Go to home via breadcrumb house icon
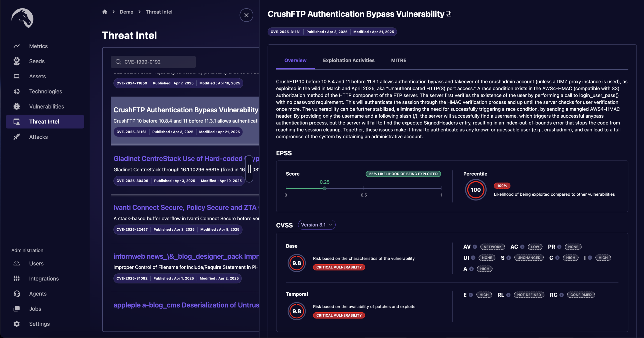This screenshot has height=338, width=644. pos(105,12)
